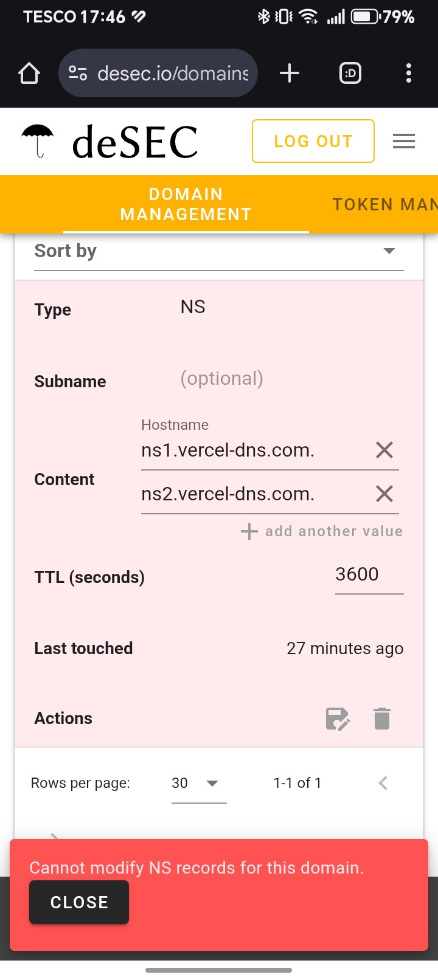Open the tab switcher icon
The height and width of the screenshot is (980, 438).
pyautogui.click(x=350, y=74)
